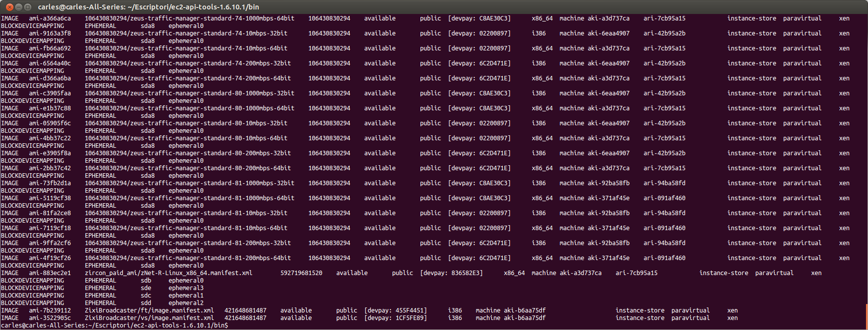This screenshot has width=868, height=330.
Task: Select image ID ami-05905f6c
Action: pos(50,123)
